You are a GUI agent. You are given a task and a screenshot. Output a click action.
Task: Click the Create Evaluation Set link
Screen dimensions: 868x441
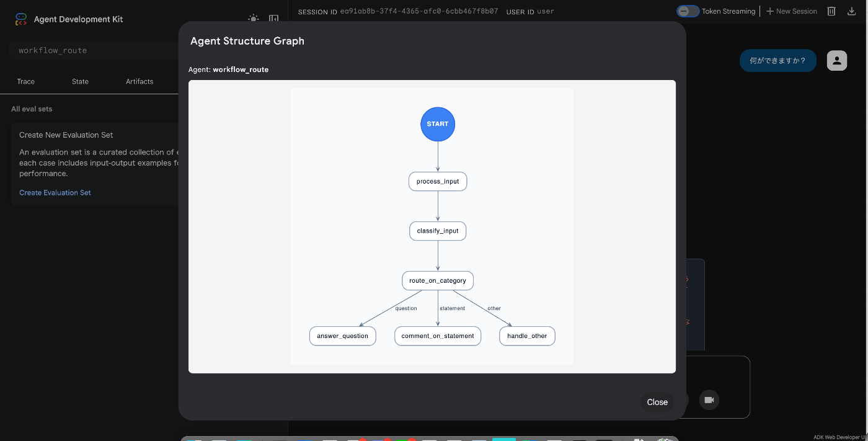click(55, 192)
